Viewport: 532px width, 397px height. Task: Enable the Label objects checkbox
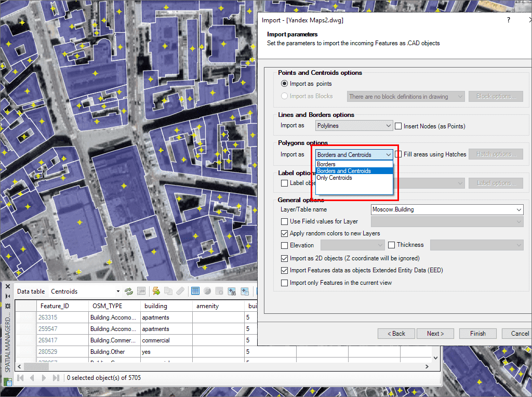point(284,183)
